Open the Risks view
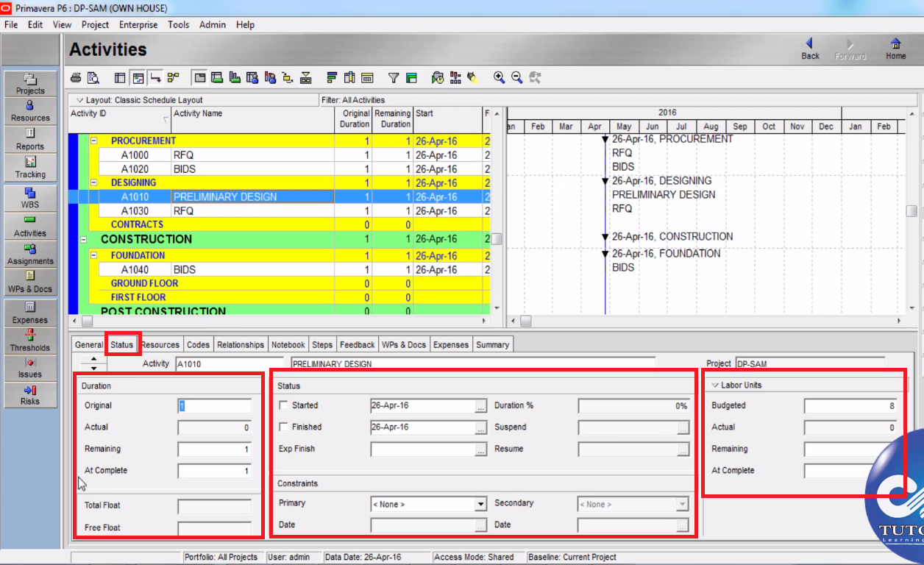The width and height of the screenshot is (924, 565). click(x=29, y=395)
